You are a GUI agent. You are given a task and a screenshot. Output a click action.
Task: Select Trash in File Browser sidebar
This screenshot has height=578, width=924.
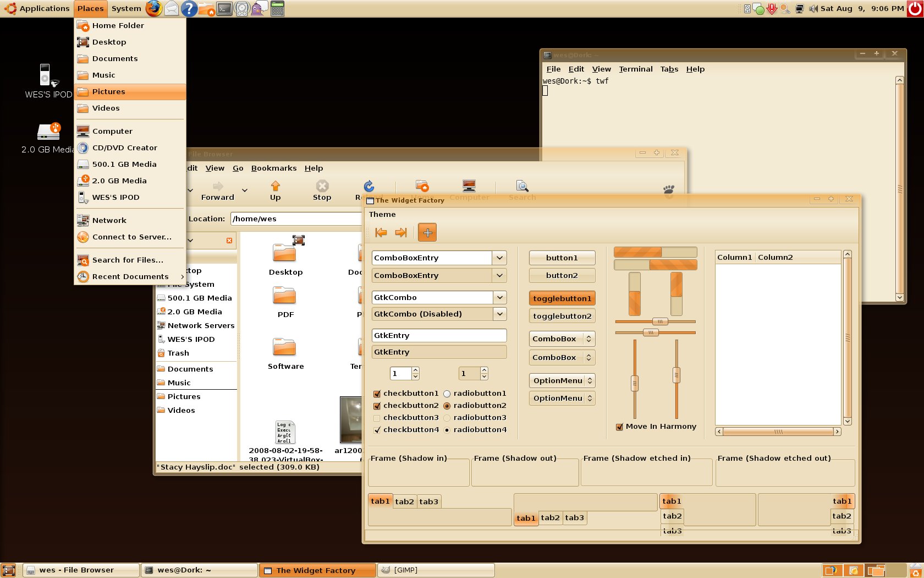click(x=178, y=353)
